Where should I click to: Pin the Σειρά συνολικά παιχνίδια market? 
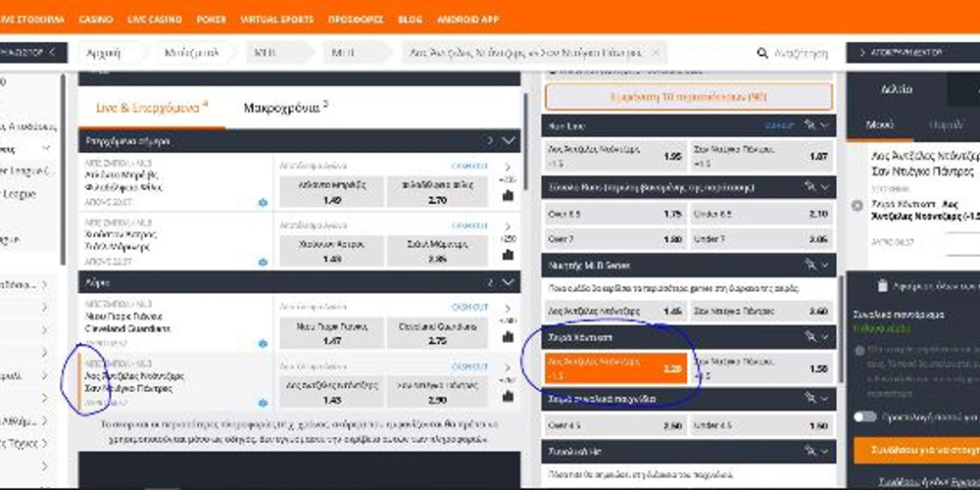(810, 398)
